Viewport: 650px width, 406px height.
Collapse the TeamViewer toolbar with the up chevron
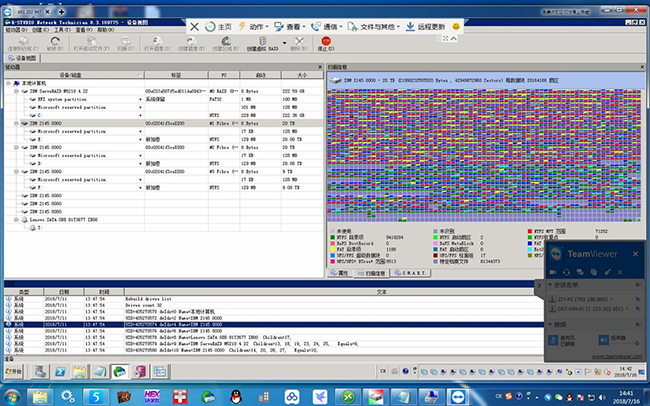pos(454,39)
